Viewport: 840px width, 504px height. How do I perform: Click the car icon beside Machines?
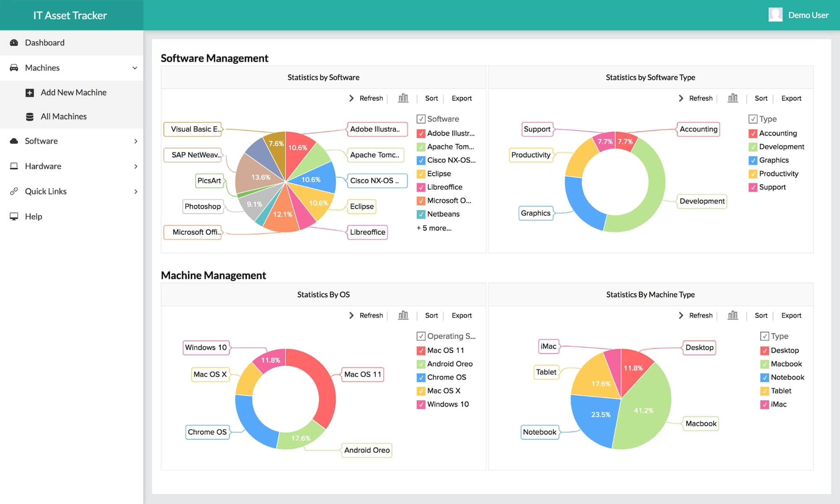pos(14,68)
